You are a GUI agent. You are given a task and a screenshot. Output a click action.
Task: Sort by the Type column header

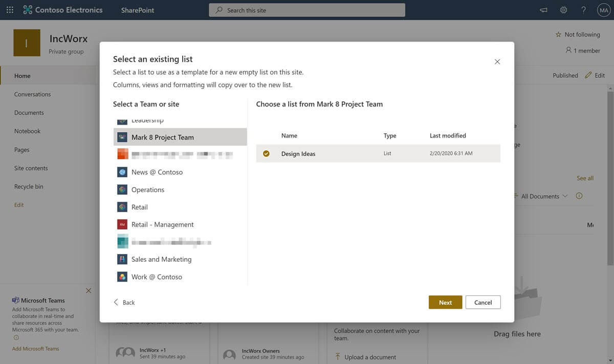(x=390, y=135)
